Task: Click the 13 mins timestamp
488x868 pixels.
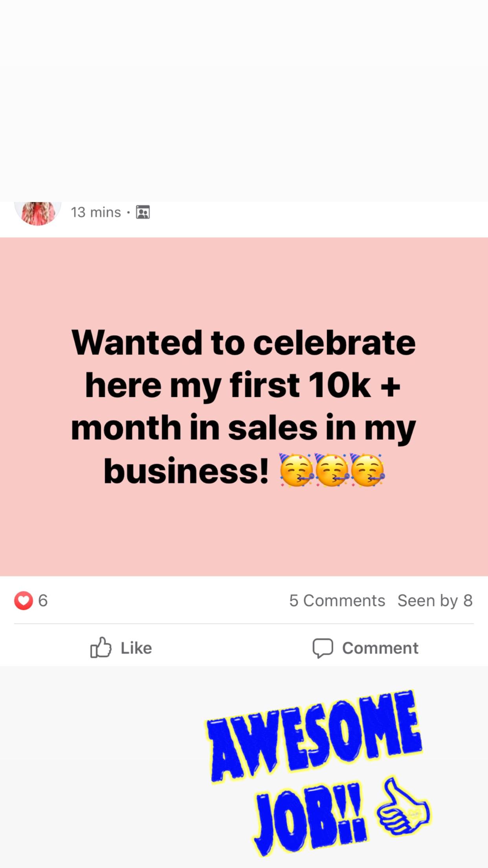Action: point(95,212)
